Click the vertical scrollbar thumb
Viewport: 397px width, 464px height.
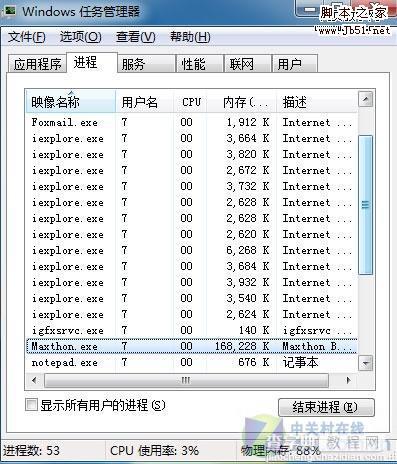pyautogui.click(x=366, y=205)
